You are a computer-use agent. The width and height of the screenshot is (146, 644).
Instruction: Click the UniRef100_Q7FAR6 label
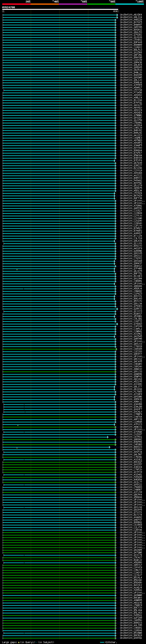[x=131, y=269]
